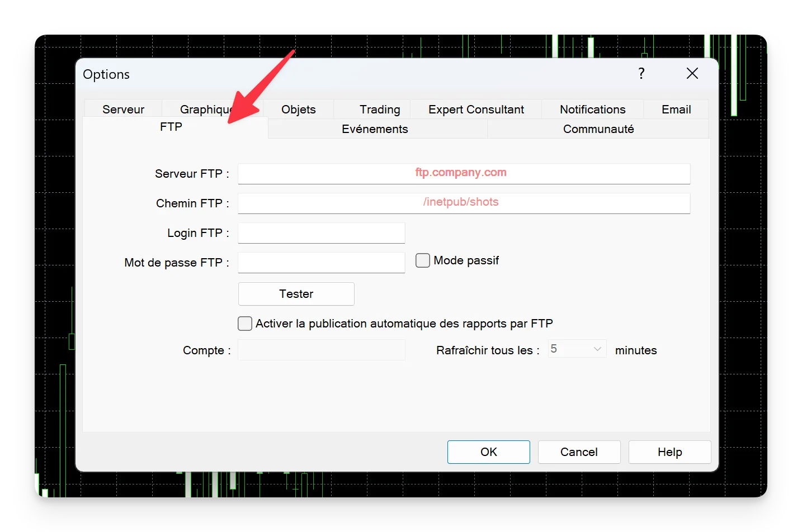802x532 pixels.
Task: Click the question mark help icon
Action: click(x=641, y=74)
